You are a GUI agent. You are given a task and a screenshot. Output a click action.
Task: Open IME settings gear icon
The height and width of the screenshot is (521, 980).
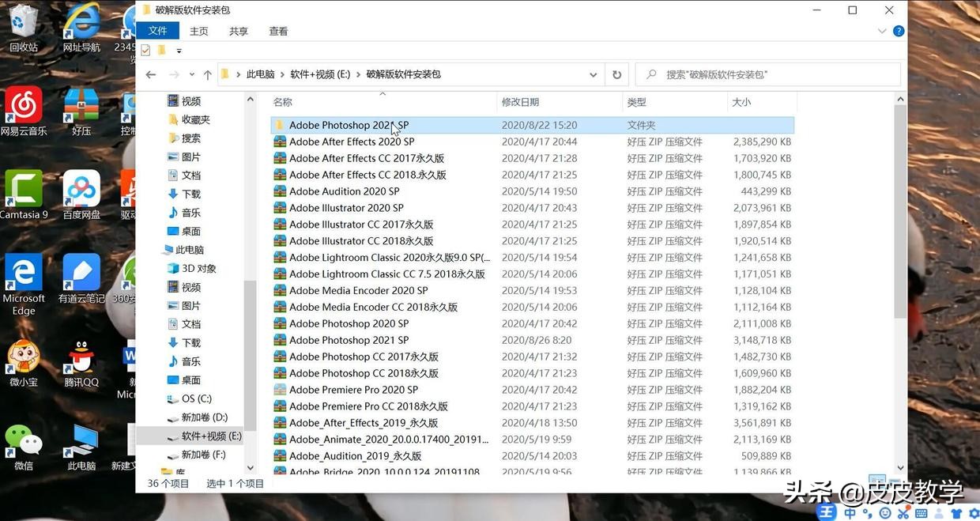[x=974, y=512]
